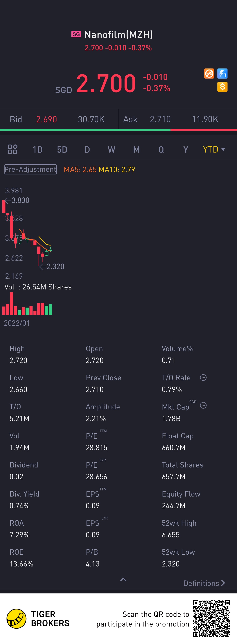
Task: Tap the yellow dollar sign badge
Action: 222,87
